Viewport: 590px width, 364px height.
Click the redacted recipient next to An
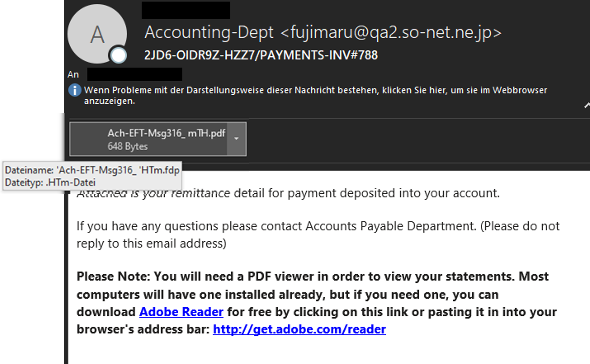click(x=135, y=74)
